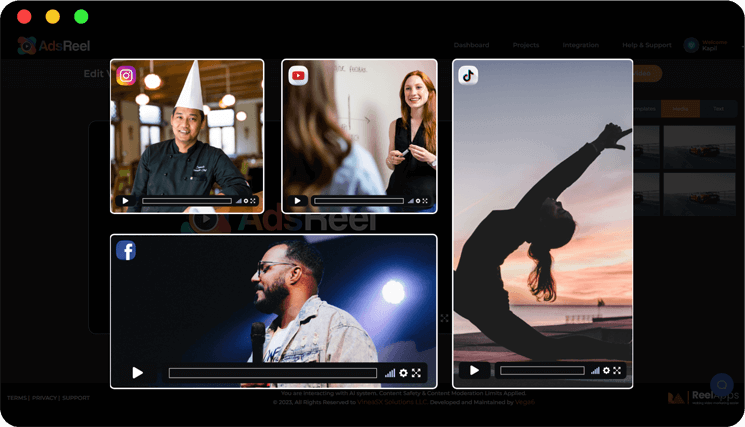Open settings gear on TikTok video
Screen dimensions: 745x427
(x=606, y=370)
